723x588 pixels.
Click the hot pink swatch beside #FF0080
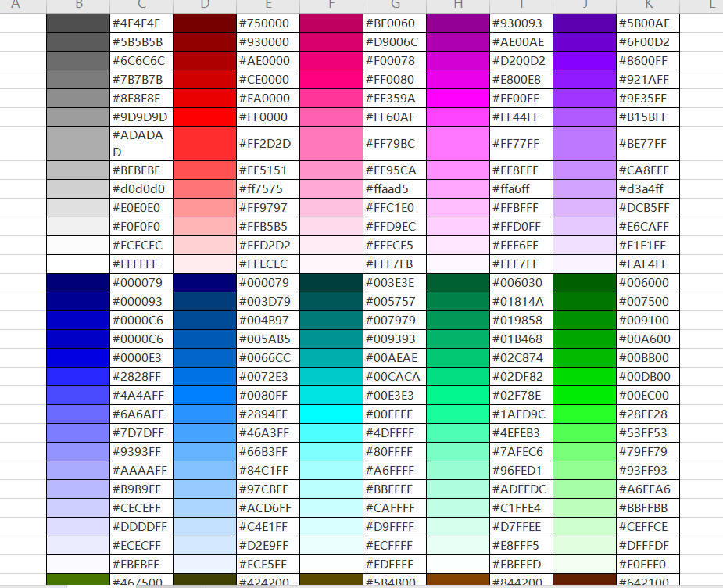coord(331,79)
